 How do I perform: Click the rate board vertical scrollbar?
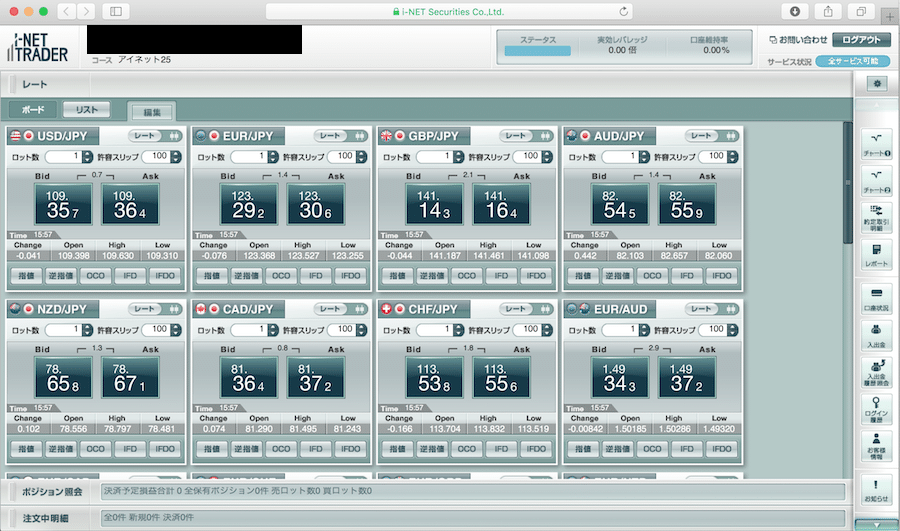point(848,183)
